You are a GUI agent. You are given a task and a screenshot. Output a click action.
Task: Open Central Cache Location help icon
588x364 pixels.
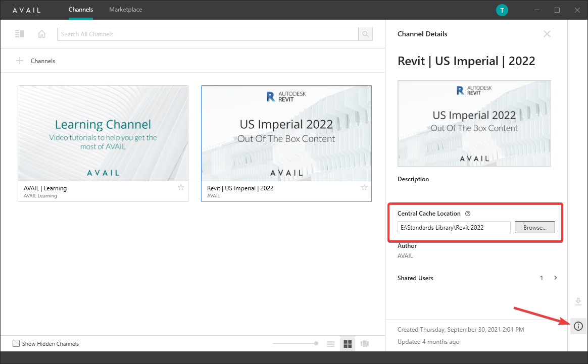[x=468, y=214]
